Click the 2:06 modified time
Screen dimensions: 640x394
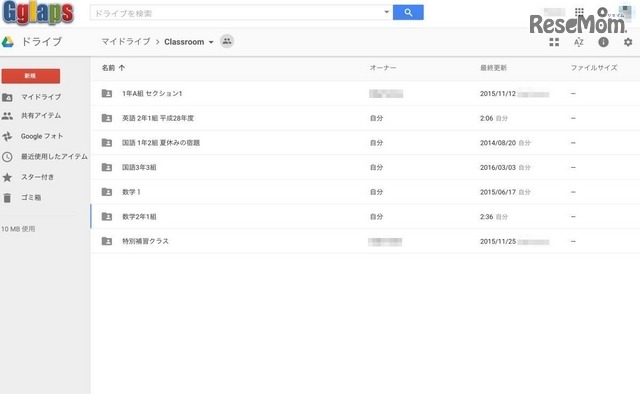point(487,118)
